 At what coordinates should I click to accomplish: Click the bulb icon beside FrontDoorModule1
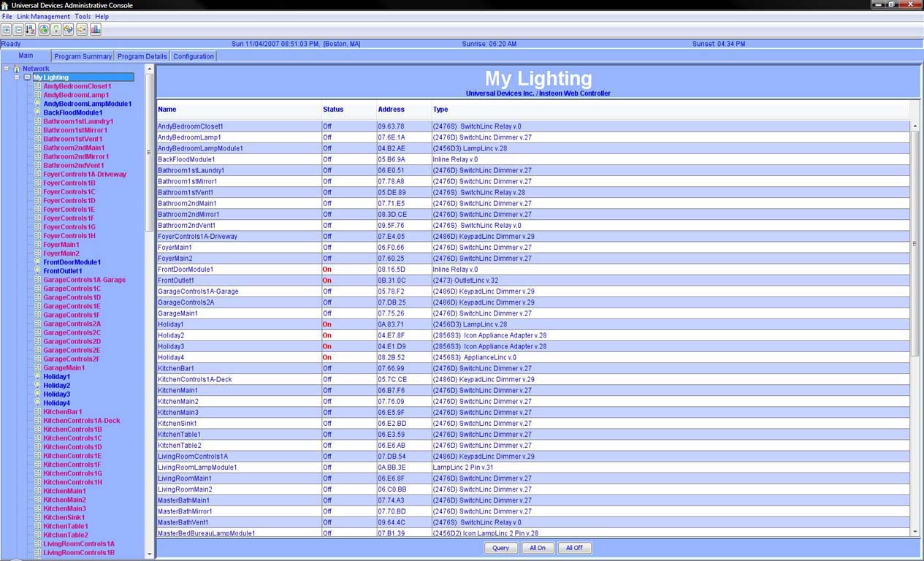38,262
